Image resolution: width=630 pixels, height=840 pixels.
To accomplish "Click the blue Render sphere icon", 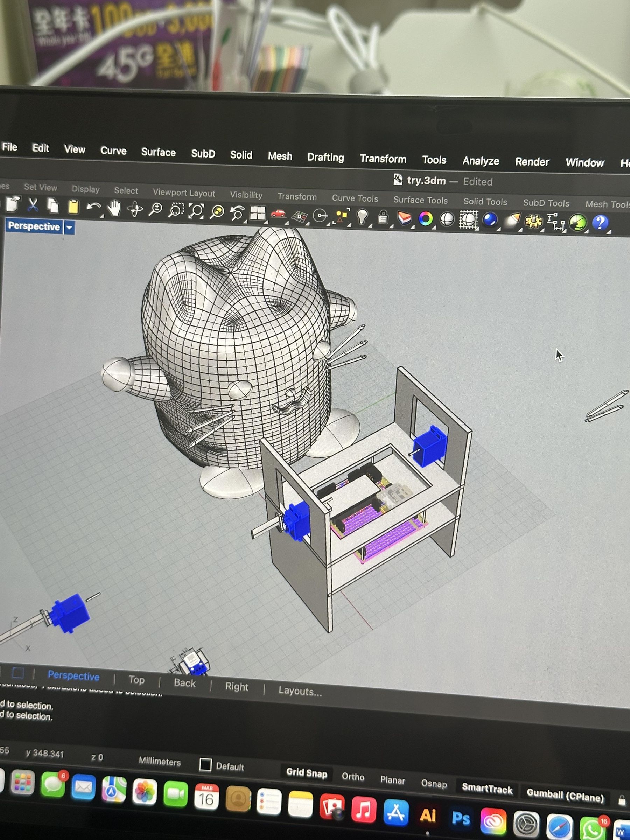I will (x=490, y=220).
